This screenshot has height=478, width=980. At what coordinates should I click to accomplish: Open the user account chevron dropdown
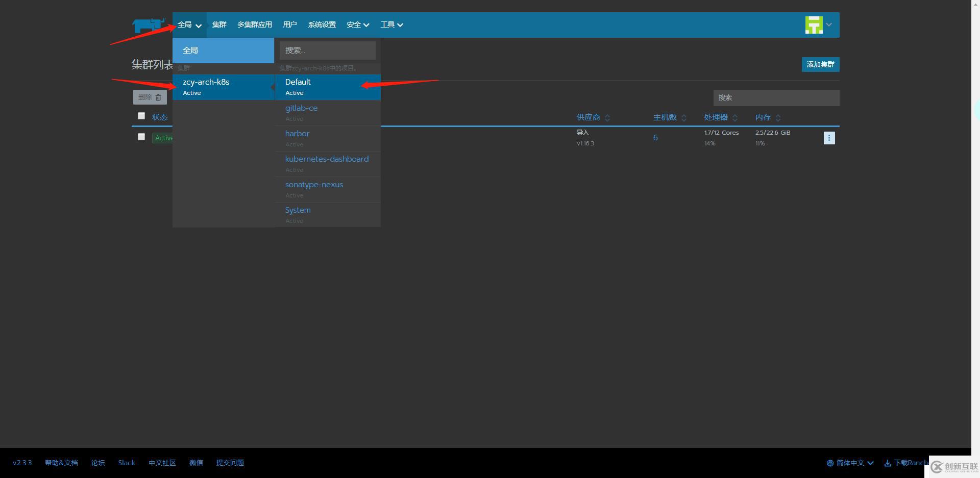pyautogui.click(x=828, y=24)
